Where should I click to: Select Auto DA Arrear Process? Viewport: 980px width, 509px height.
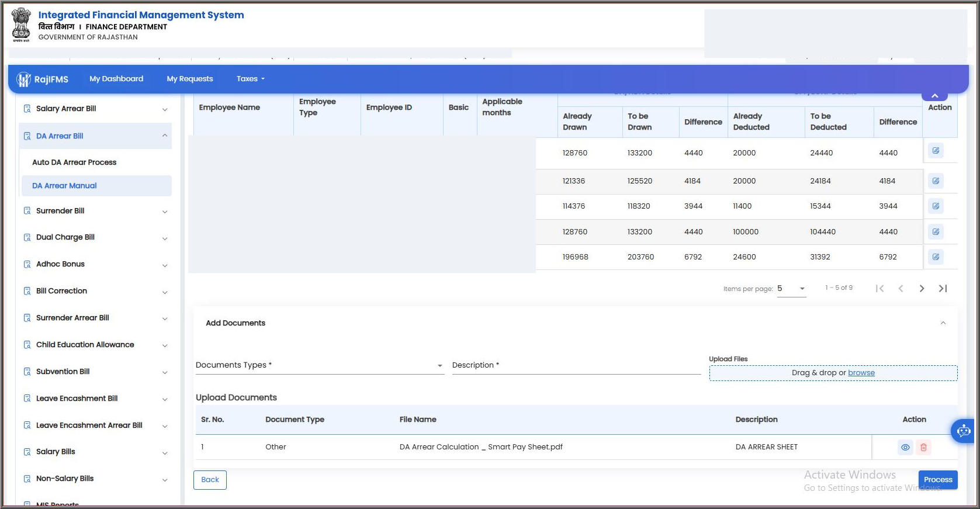coord(74,162)
